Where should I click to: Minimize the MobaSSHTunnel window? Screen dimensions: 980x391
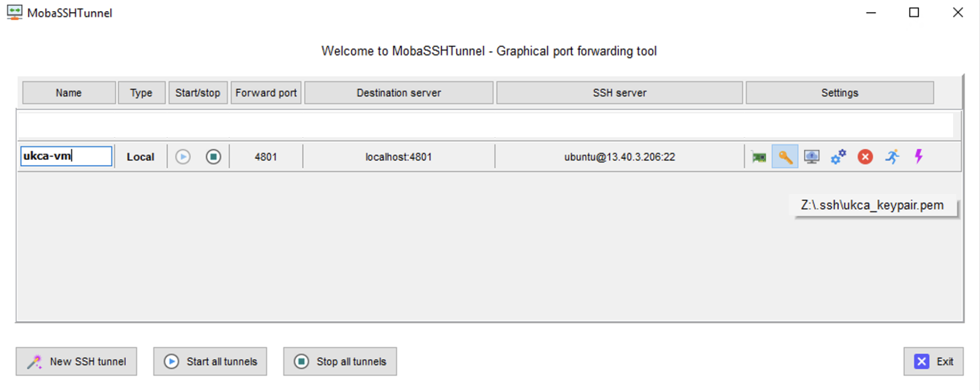pos(871,12)
